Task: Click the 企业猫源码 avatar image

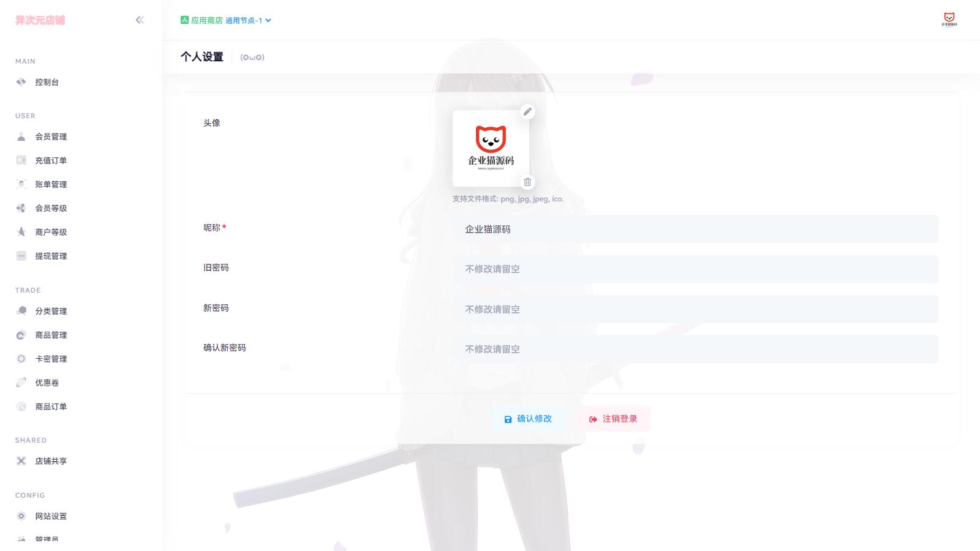Action: pos(491,148)
